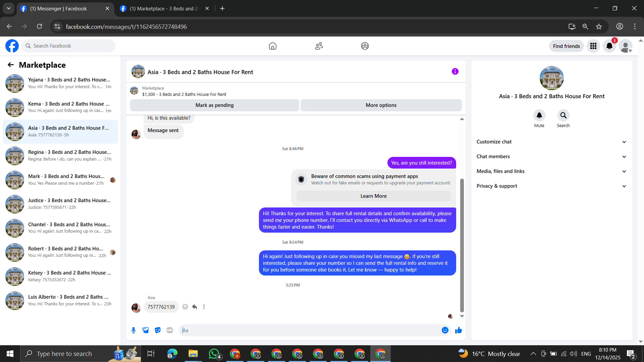Open the sticker picker icon

(158, 330)
